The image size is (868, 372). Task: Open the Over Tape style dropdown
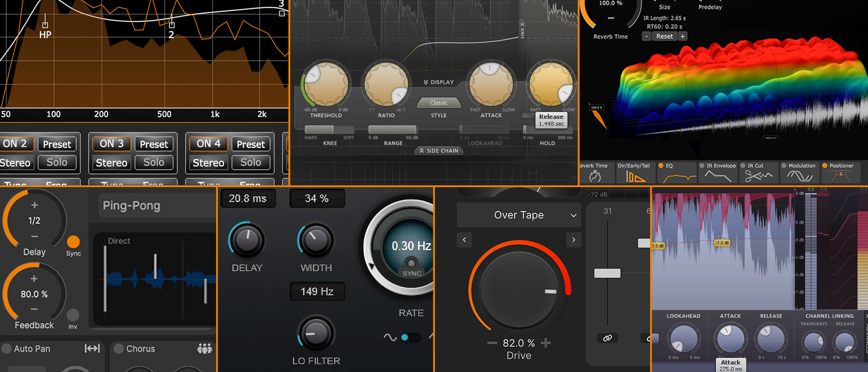pos(519,215)
